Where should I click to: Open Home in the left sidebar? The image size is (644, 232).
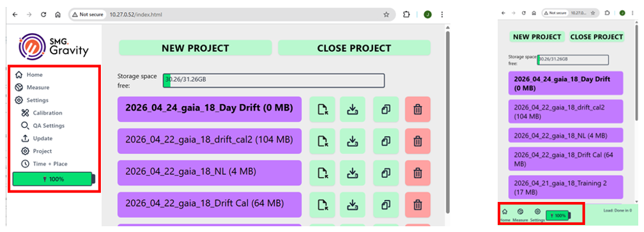coord(29,75)
